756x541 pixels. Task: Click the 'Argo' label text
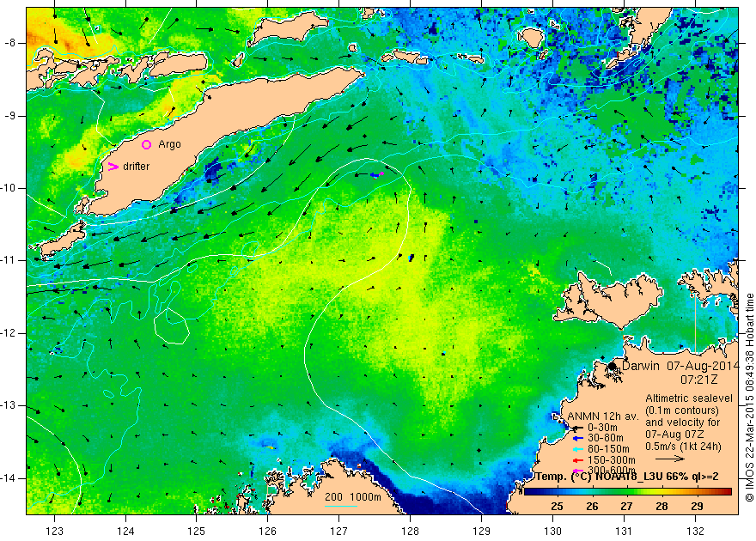click(x=170, y=144)
